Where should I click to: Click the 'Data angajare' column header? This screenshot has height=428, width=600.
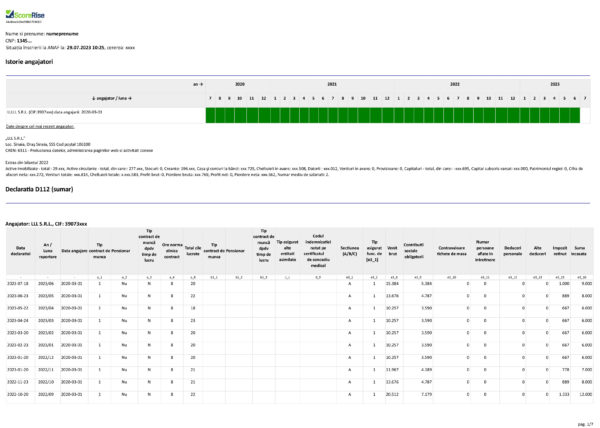point(74,251)
